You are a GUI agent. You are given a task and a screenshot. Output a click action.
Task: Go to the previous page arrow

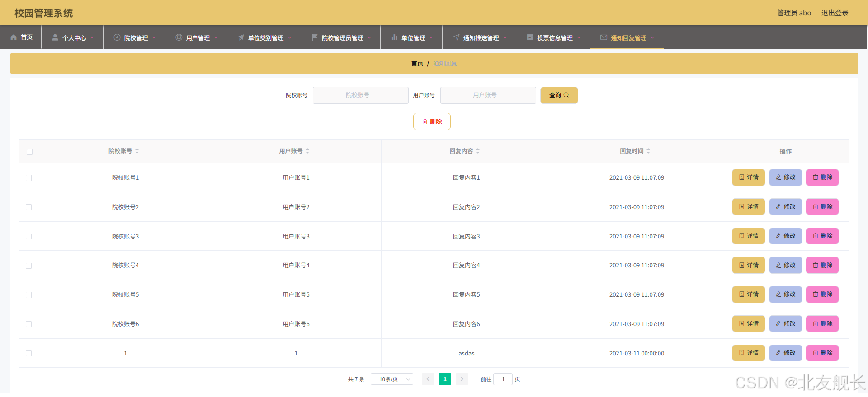[428, 379]
